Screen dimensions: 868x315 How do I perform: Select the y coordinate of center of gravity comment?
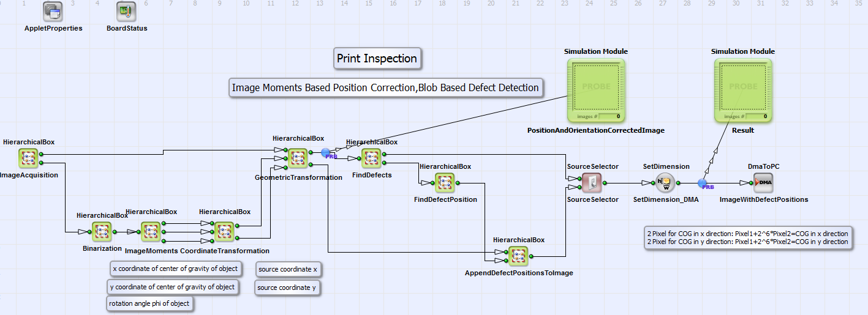tap(172, 287)
